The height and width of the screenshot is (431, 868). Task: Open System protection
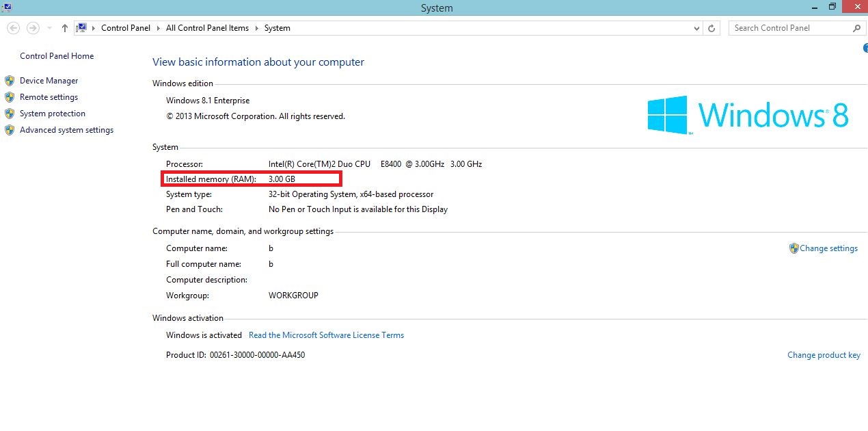[53, 114]
